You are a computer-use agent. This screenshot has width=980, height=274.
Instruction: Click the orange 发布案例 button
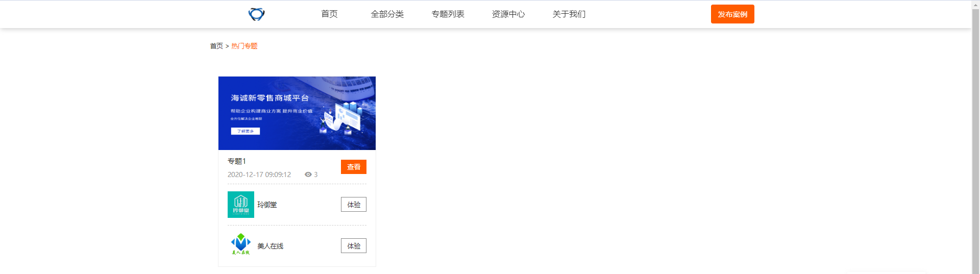pos(732,14)
